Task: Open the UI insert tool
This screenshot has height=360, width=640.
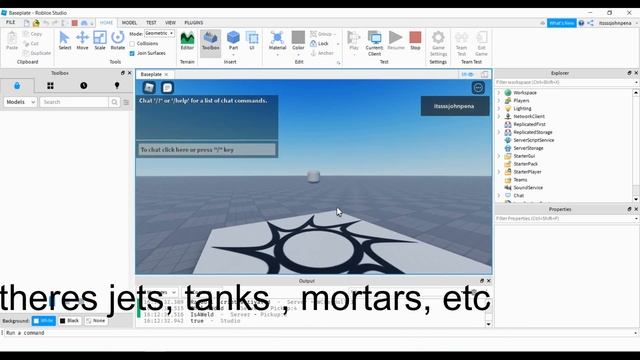Action: coord(252,40)
